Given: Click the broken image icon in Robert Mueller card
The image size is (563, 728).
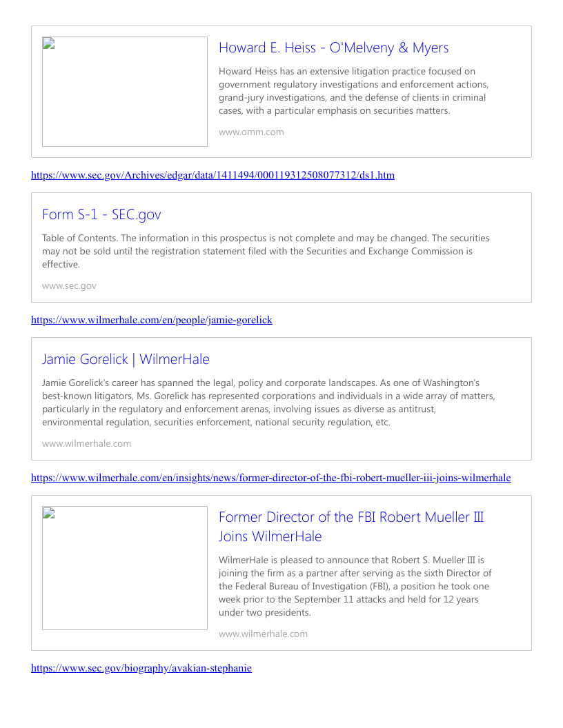Looking at the screenshot, I should (48, 513).
